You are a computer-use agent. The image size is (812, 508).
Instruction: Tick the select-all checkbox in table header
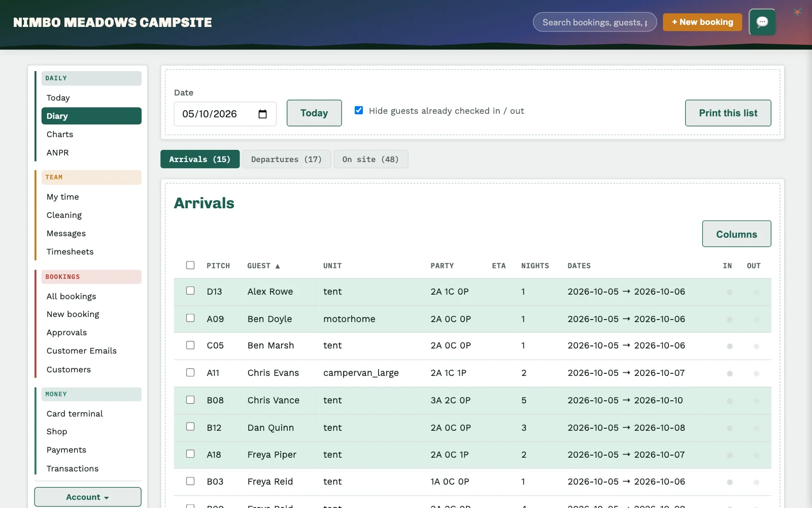tap(190, 265)
